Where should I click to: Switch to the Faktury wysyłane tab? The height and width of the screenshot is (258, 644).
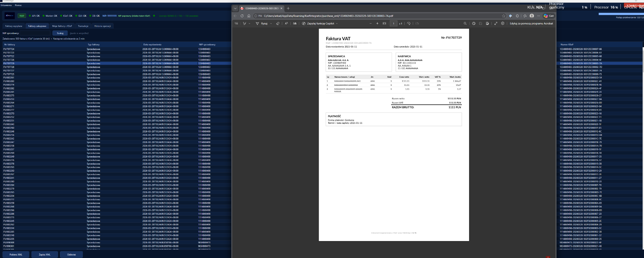pos(14,26)
